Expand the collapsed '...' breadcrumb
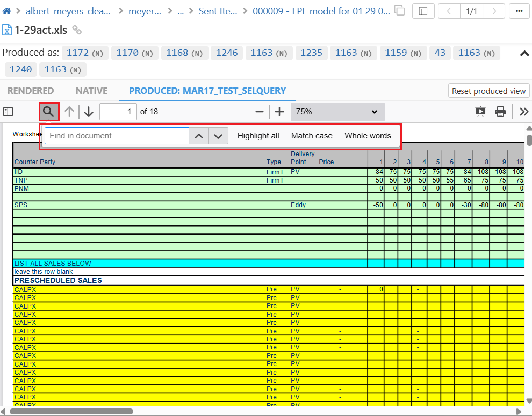Viewport: 532px width, 416px height. pyautogui.click(x=181, y=11)
